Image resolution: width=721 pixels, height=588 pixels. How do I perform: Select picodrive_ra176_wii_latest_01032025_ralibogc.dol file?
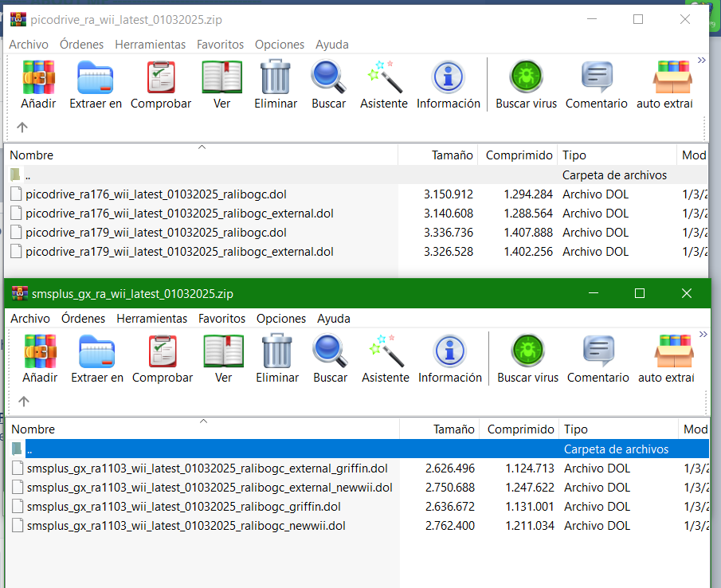pyautogui.click(x=156, y=194)
